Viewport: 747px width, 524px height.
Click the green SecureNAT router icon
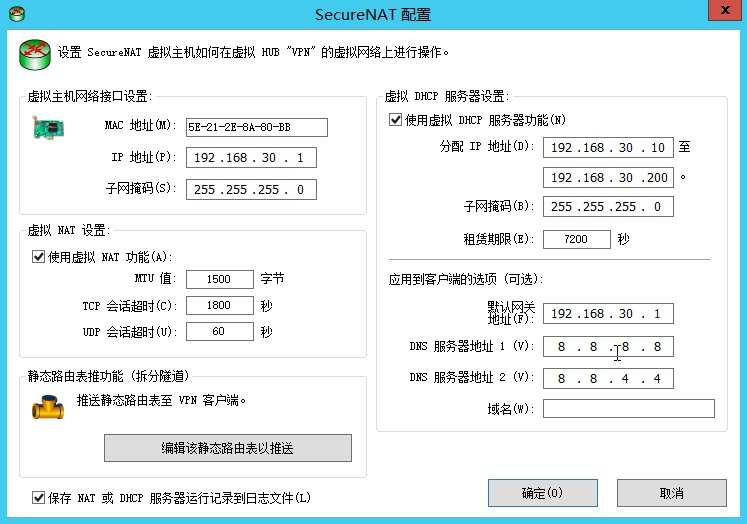(x=35, y=54)
